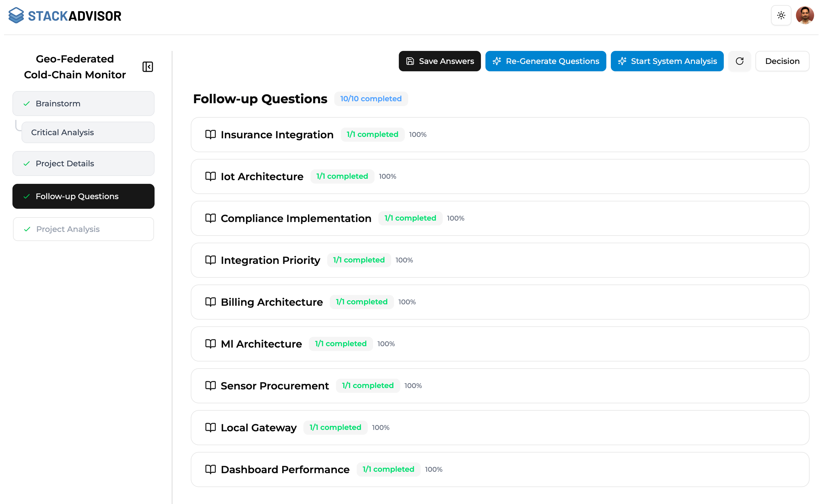Toggle light/dark theme using the sun icon
Image resolution: width=822 pixels, height=504 pixels.
781,15
